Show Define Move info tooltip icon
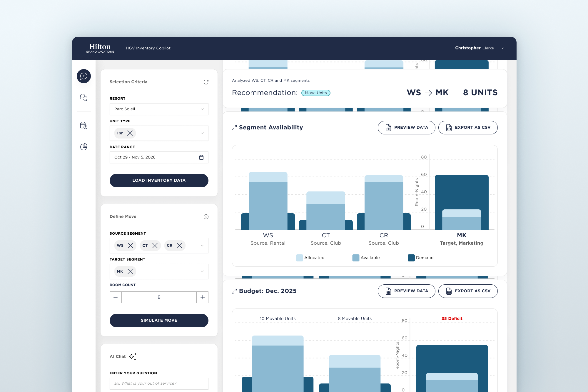The image size is (588, 392). (x=206, y=217)
